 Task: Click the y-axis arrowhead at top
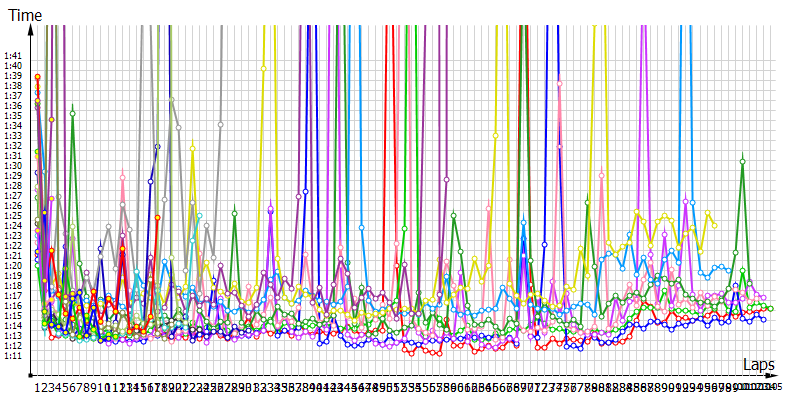click(x=32, y=30)
